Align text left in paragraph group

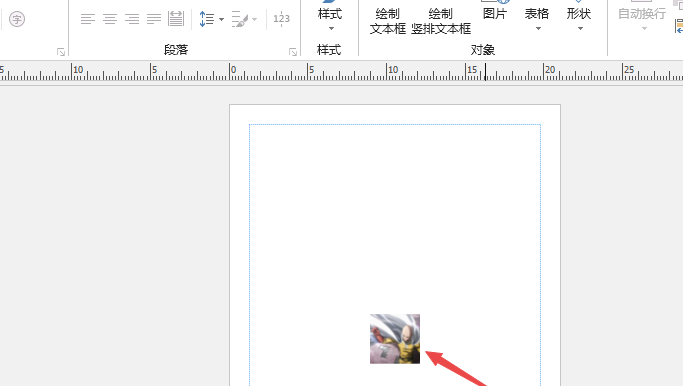click(x=88, y=19)
